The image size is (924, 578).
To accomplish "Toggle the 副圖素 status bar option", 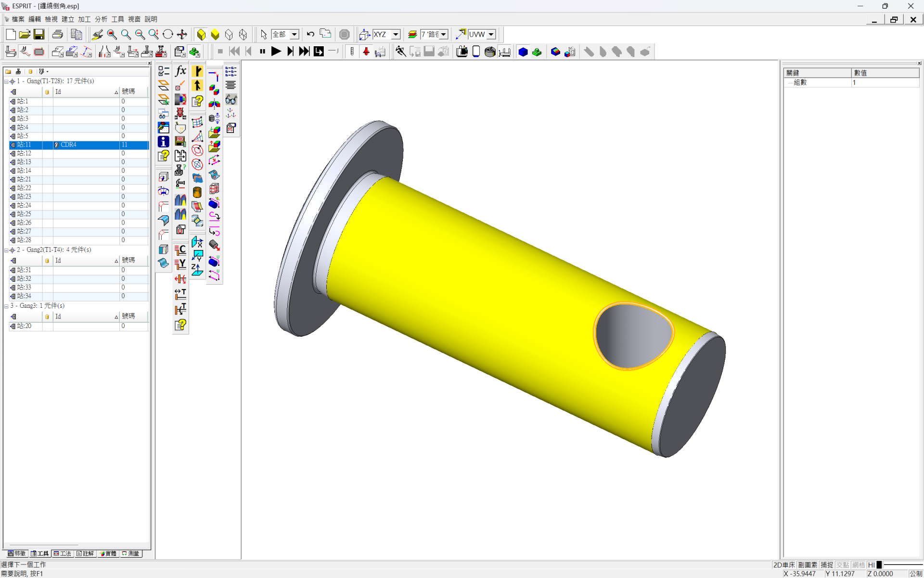I will click(x=807, y=565).
